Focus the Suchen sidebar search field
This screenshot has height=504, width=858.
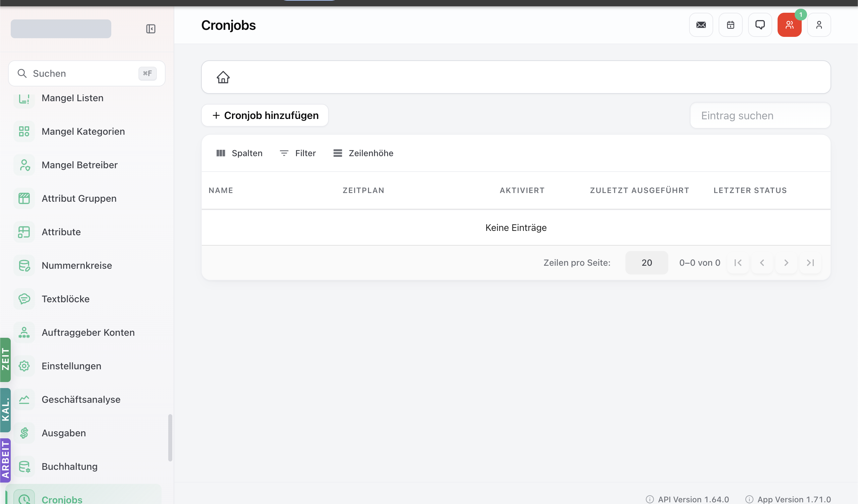87,74
